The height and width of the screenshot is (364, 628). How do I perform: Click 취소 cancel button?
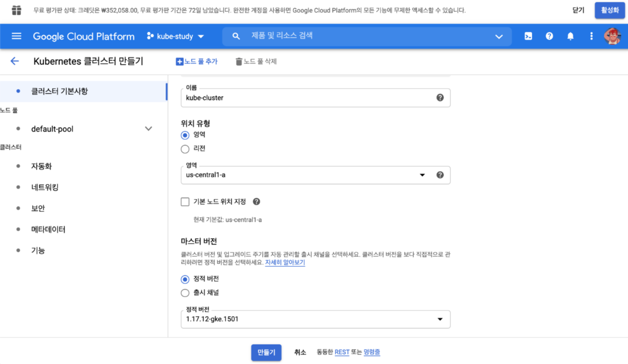[x=300, y=352]
